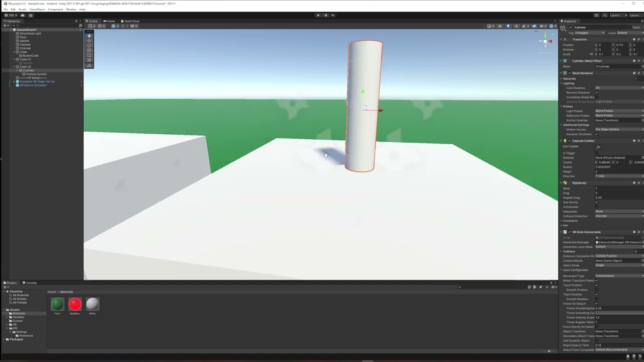644x362 pixels.
Task: Toggle Track Position checkbox
Action: (597, 285)
